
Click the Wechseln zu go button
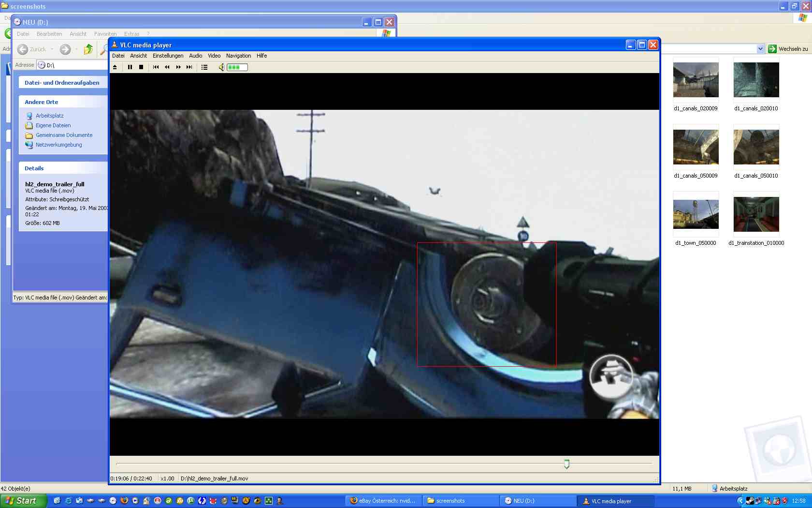click(x=788, y=49)
